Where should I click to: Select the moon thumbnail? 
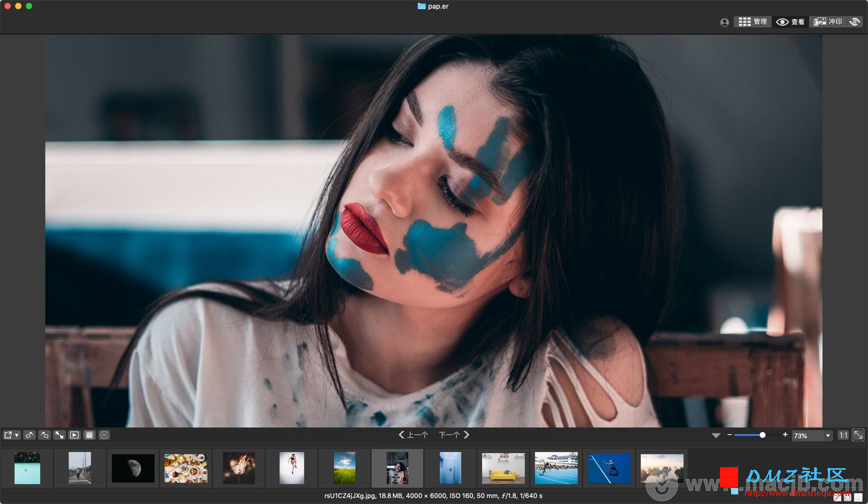point(133,468)
